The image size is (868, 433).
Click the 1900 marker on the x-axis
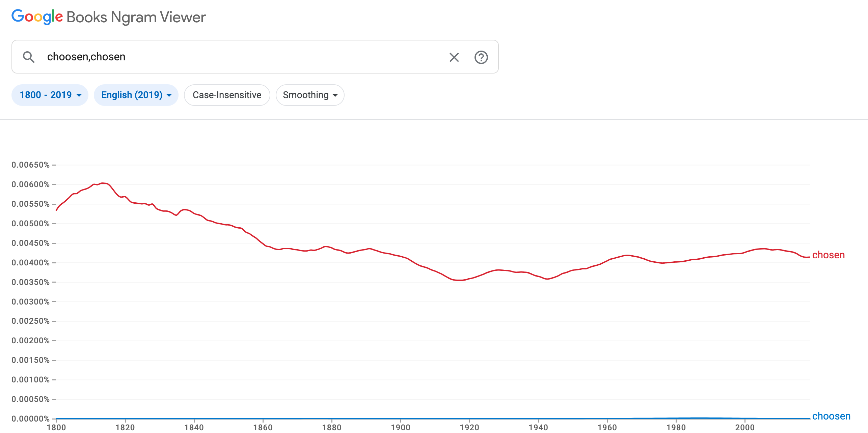[x=401, y=427]
